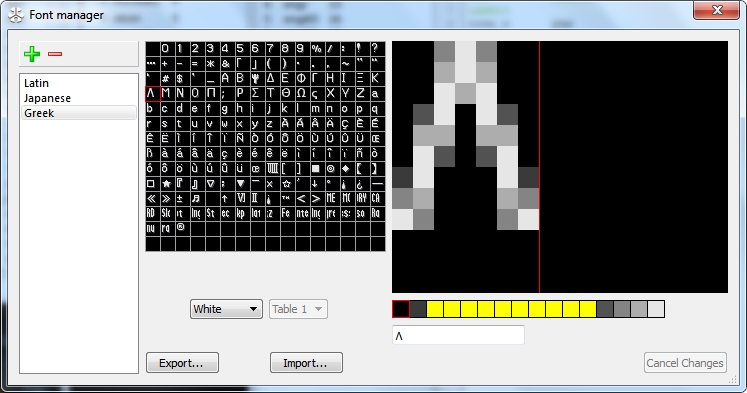Close the Font manager window
The width and height of the screenshot is (747, 393).
[x=717, y=10]
